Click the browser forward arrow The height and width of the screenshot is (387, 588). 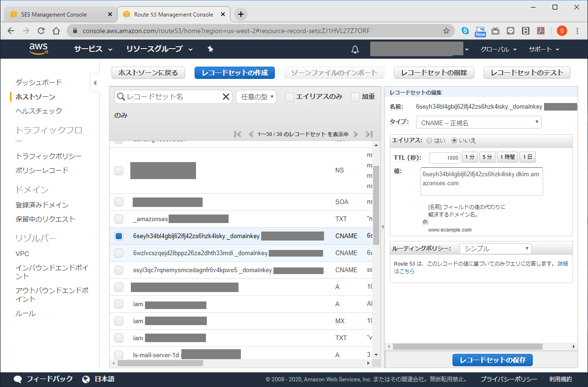(26, 31)
